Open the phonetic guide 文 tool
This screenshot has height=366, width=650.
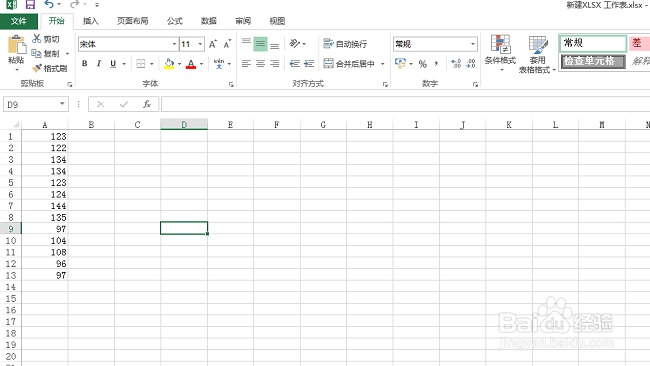pos(219,64)
